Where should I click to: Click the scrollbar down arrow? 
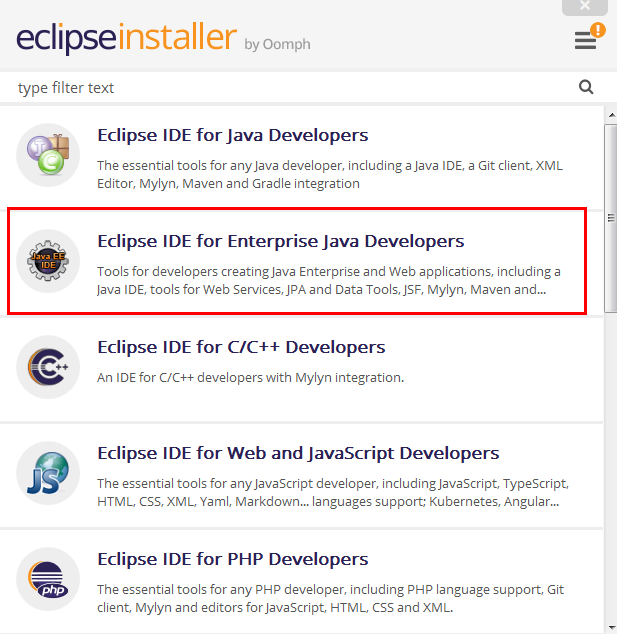[611, 628]
